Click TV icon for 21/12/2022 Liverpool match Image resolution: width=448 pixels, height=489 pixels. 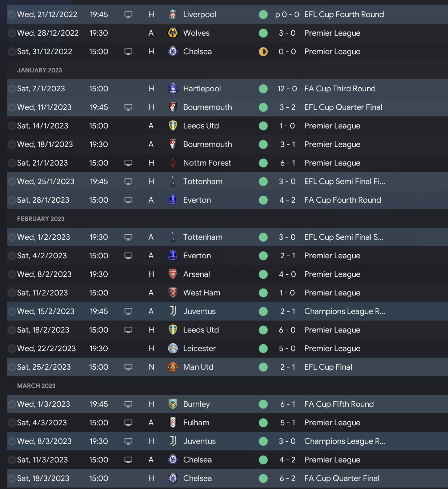128,15
